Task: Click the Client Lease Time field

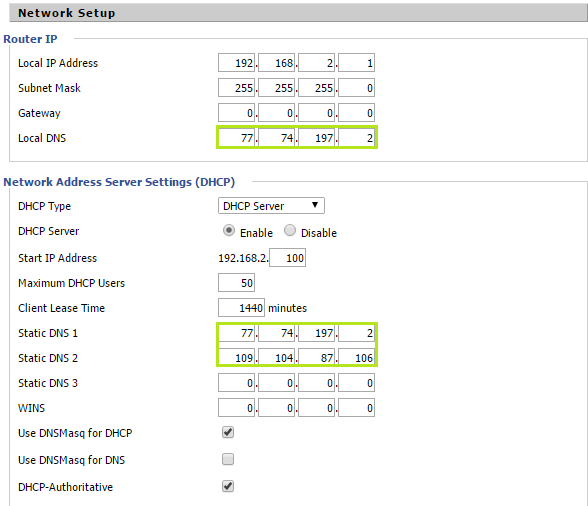Action: 242,308
